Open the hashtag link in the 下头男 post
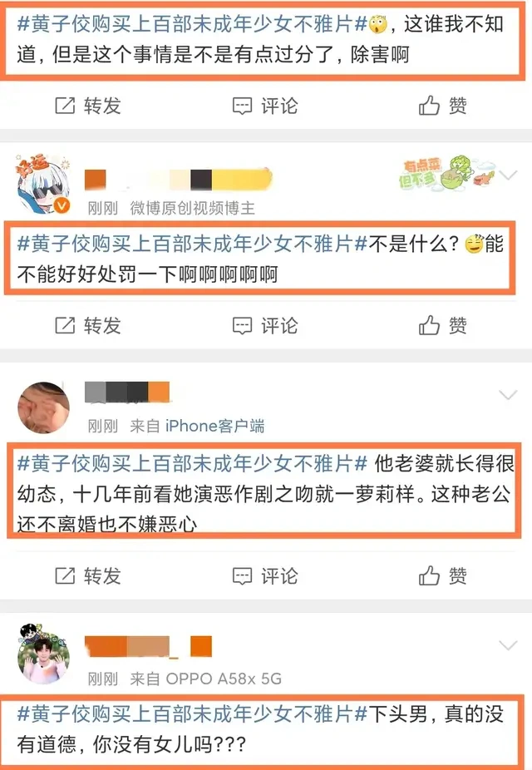 click(x=192, y=713)
